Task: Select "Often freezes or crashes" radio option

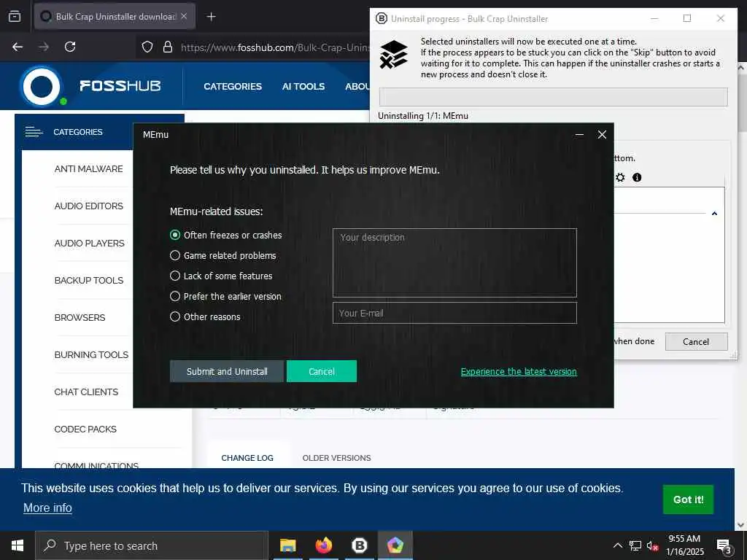Action: (226, 236)
